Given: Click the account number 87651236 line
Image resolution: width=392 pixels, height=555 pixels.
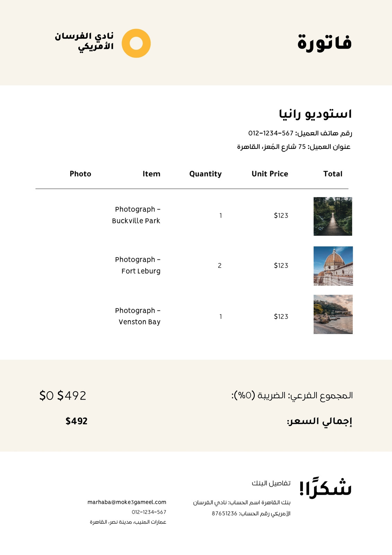Looking at the screenshot, I should click(251, 513).
